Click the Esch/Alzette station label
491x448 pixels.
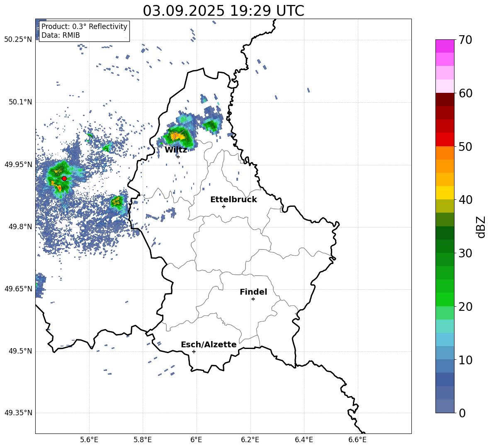[209, 344]
